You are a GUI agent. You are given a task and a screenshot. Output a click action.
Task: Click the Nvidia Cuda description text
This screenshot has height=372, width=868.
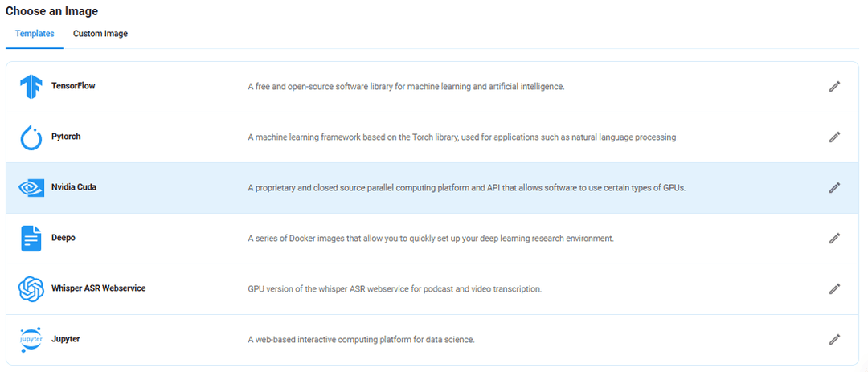[x=466, y=188]
